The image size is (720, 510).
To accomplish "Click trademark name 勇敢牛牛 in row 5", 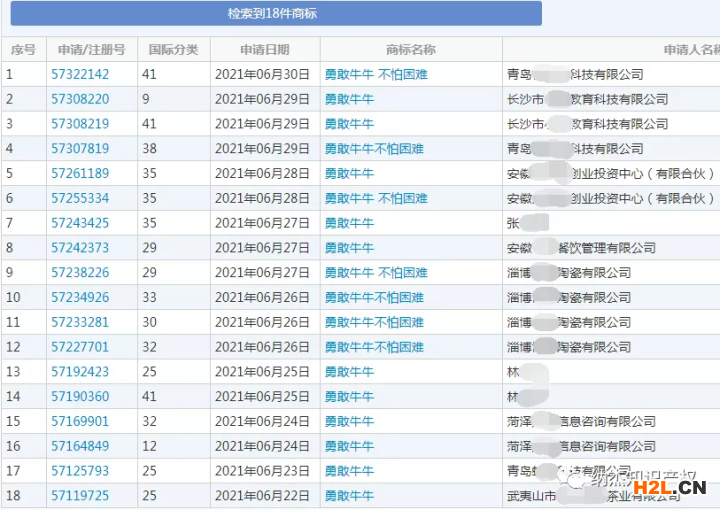I will (349, 174).
